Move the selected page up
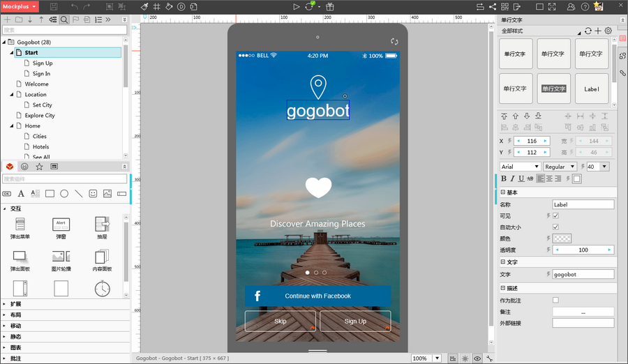 (41, 20)
